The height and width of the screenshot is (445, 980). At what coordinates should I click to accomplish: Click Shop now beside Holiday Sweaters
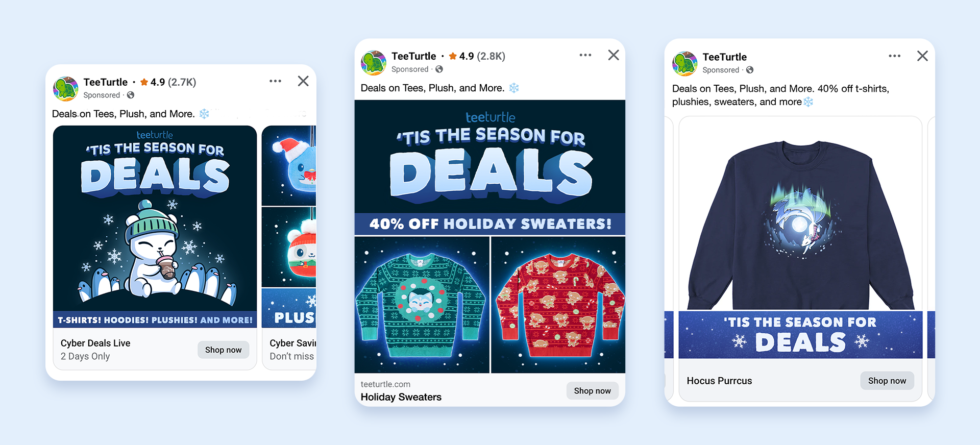click(x=592, y=390)
